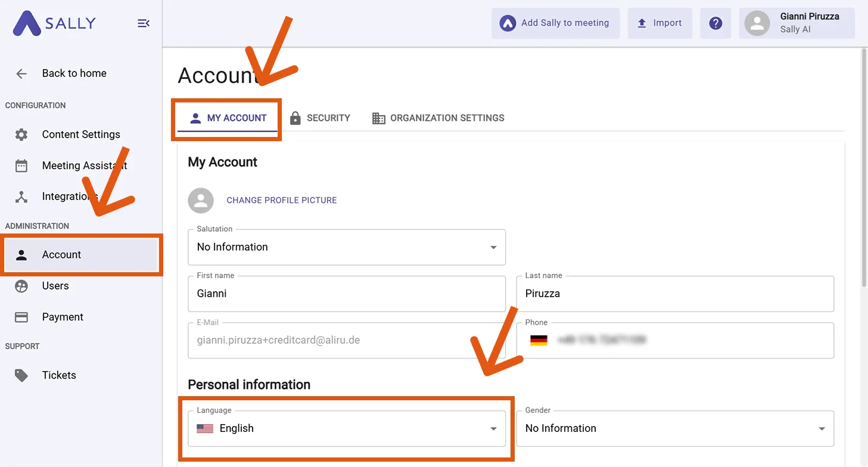Open Content Settings in sidebar

(81, 135)
